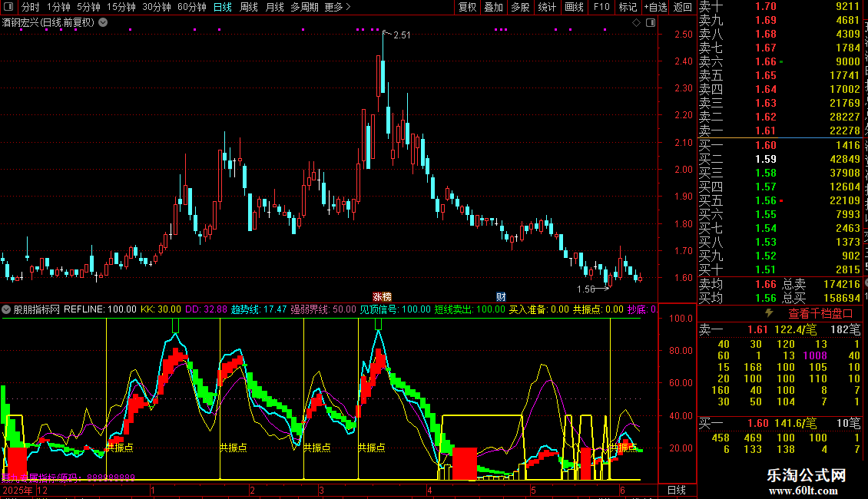Click the REFLINE: 100.00 indicator value
Screen dimensions: 868x499
point(100,310)
